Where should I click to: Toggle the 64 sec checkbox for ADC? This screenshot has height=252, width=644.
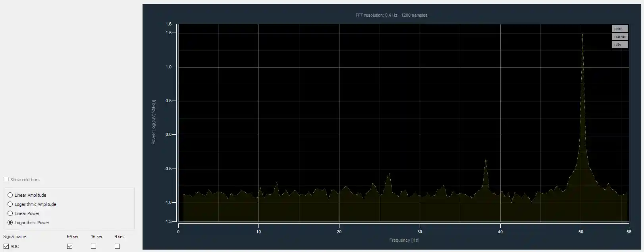point(70,246)
